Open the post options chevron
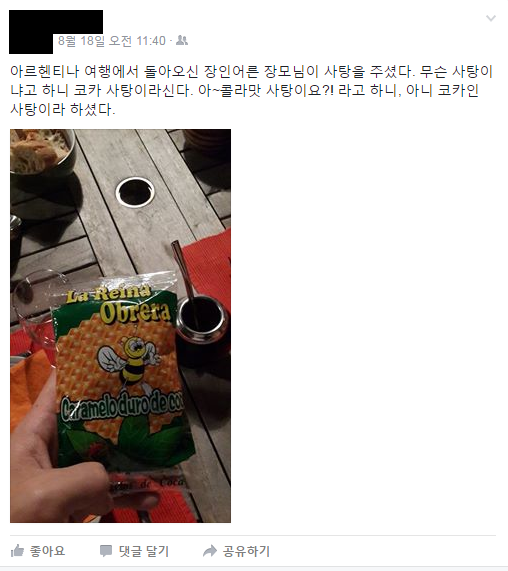The width and height of the screenshot is (508, 571). [x=491, y=18]
